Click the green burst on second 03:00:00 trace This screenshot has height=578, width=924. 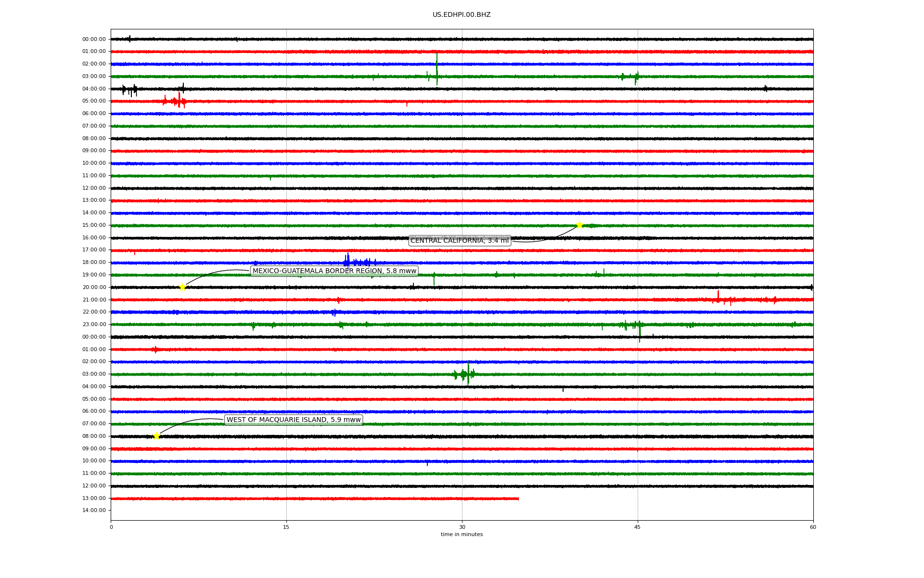[x=465, y=374]
